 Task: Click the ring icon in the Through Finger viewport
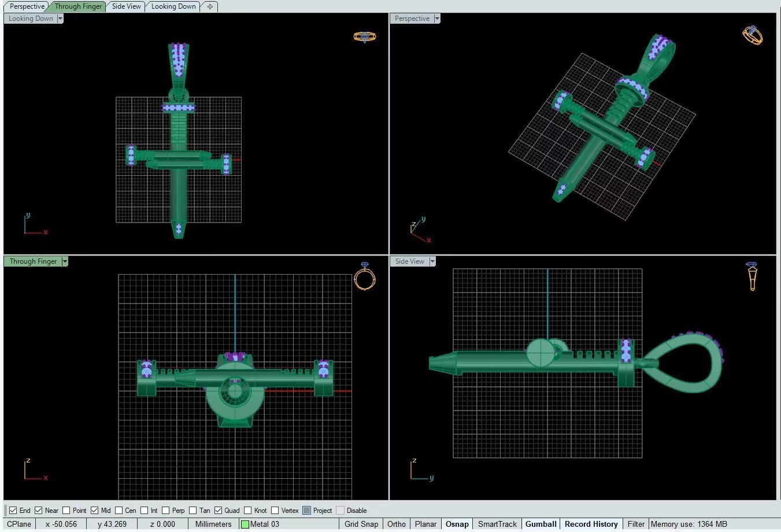pos(365,276)
